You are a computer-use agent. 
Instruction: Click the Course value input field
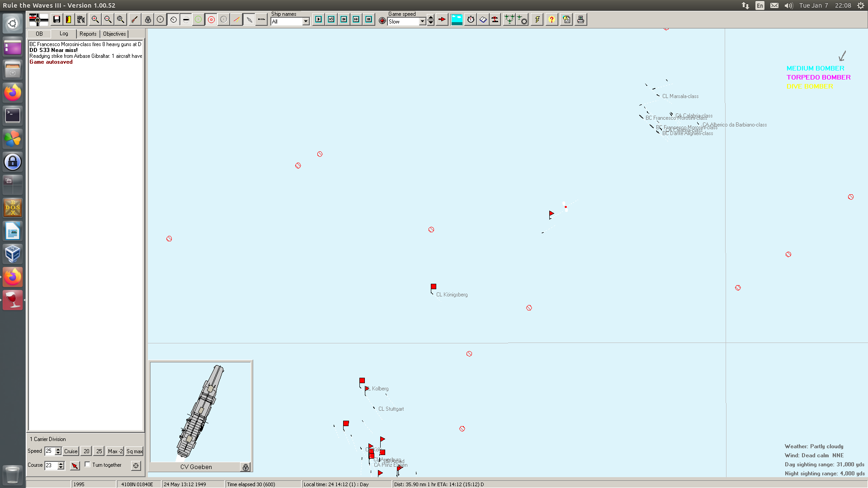51,465
